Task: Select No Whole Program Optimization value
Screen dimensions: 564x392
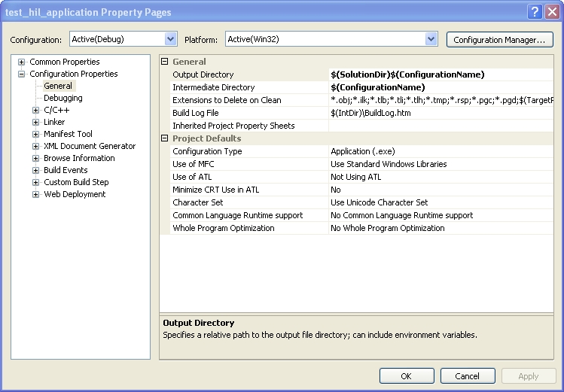Action: click(441, 228)
